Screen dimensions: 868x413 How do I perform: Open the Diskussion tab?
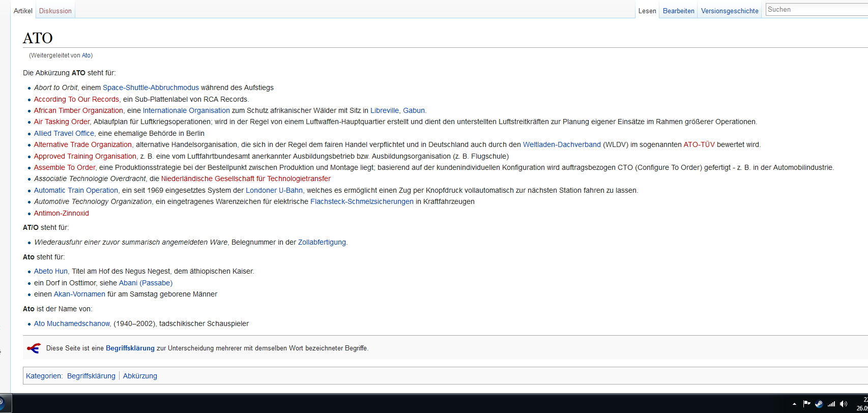(55, 11)
